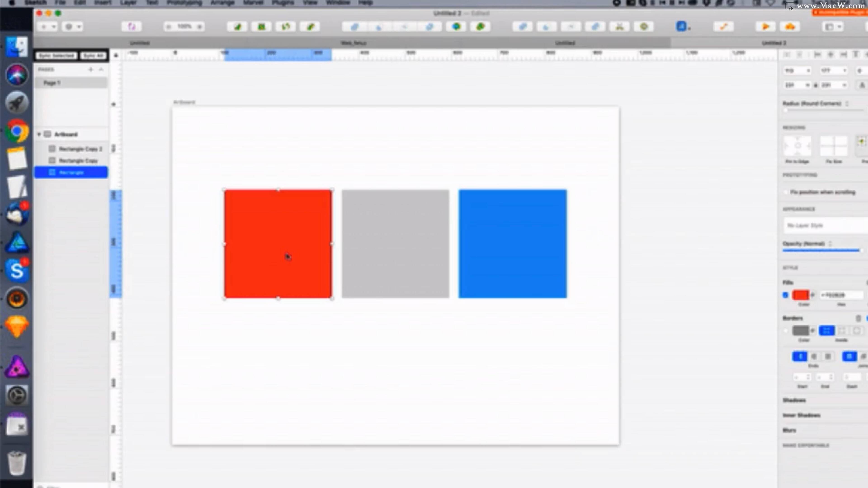The height and width of the screenshot is (488, 868).
Task: Click the purple symbol icon in toolbar
Action: click(x=131, y=27)
